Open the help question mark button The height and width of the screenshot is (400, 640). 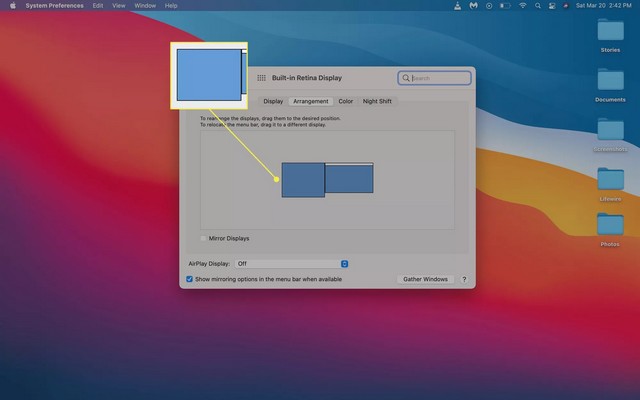464,279
